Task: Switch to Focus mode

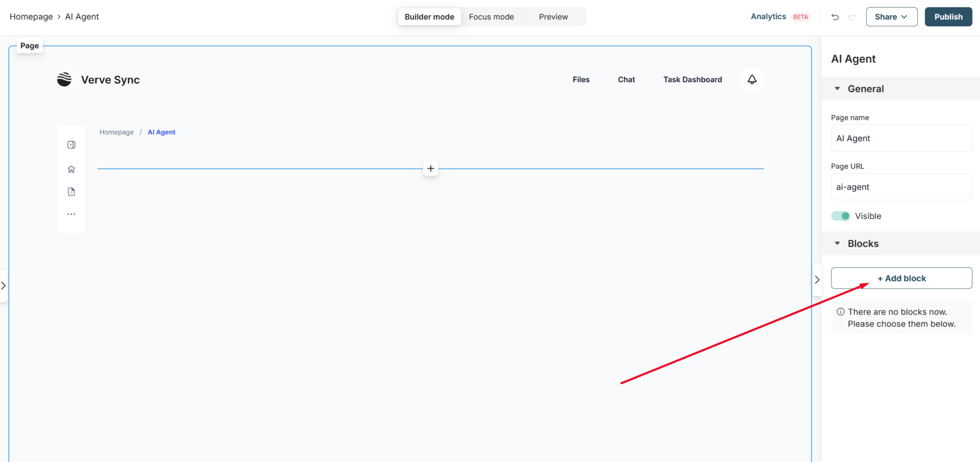Action: tap(491, 16)
